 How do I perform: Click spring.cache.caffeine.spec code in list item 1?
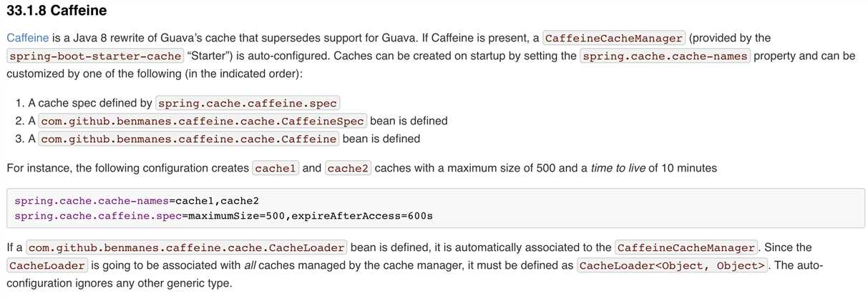[x=247, y=102]
